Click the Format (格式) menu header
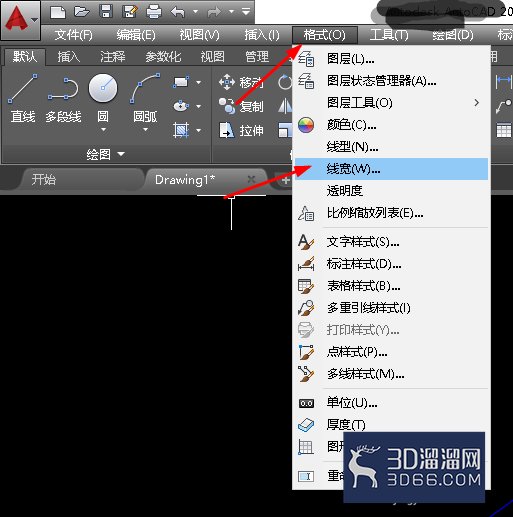The height and width of the screenshot is (517, 513). point(324,35)
